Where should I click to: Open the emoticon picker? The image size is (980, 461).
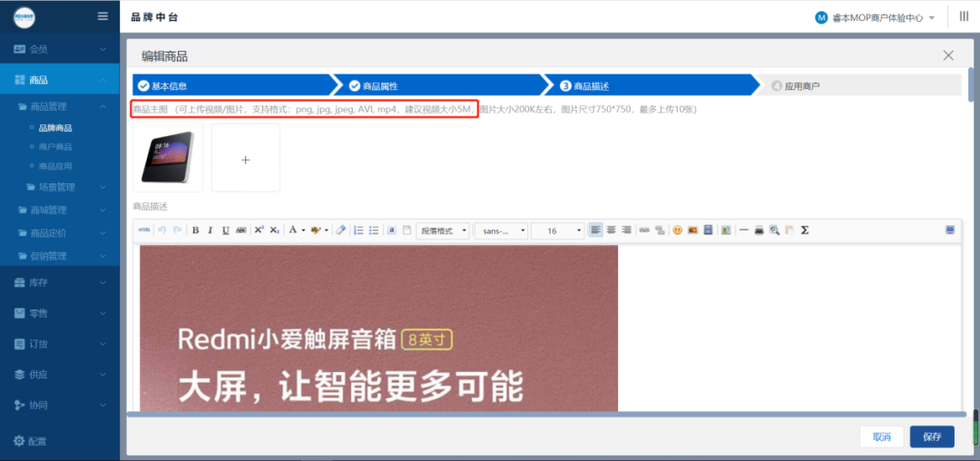(x=678, y=230)
